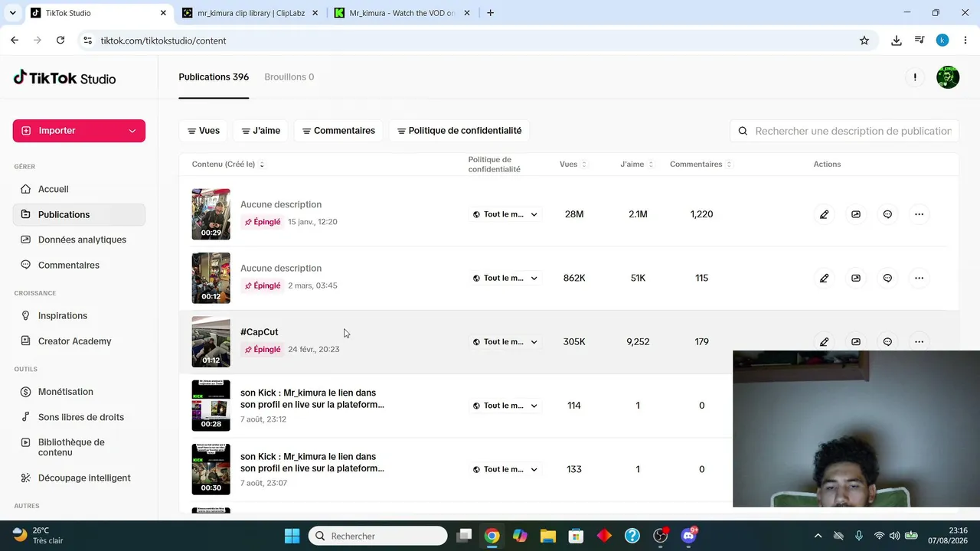Open File Explorer from the taskbar
Screen dimensions: 980x551
pyautogui.click(x=547, y=536)
